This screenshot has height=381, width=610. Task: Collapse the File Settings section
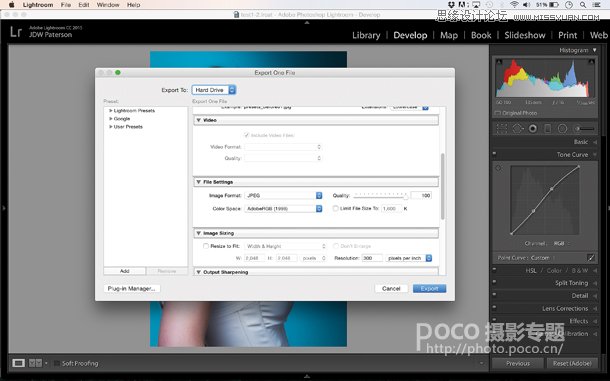point(198,182)
